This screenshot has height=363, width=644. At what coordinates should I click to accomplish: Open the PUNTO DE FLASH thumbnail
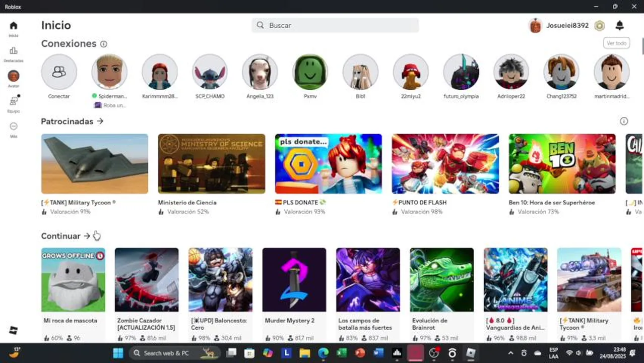click(x=445, y=164)
